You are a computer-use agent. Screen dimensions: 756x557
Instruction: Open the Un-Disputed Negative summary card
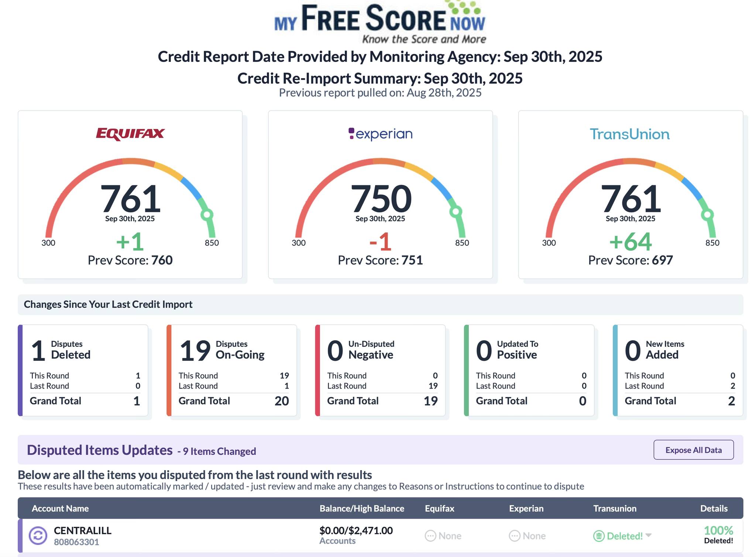[382, 370]
